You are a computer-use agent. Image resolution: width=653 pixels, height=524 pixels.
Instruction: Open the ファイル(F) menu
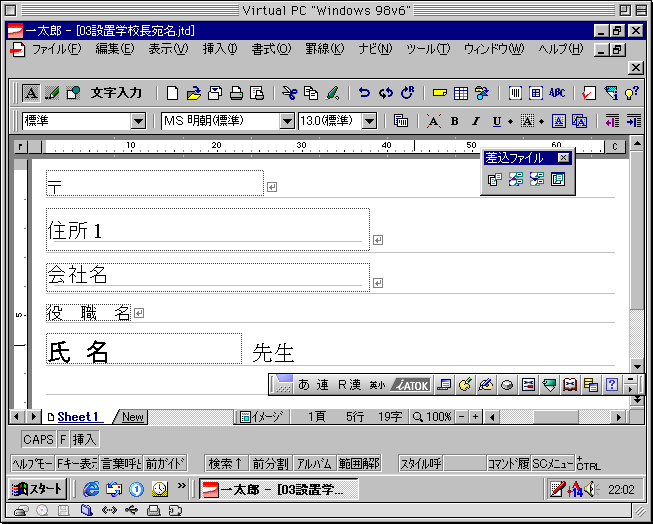click(57, 49)
